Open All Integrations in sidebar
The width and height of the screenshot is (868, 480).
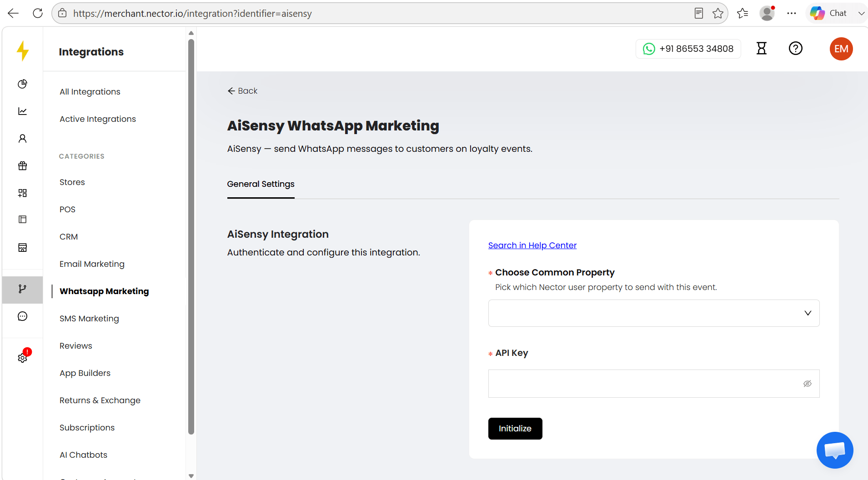pos(90,92)
